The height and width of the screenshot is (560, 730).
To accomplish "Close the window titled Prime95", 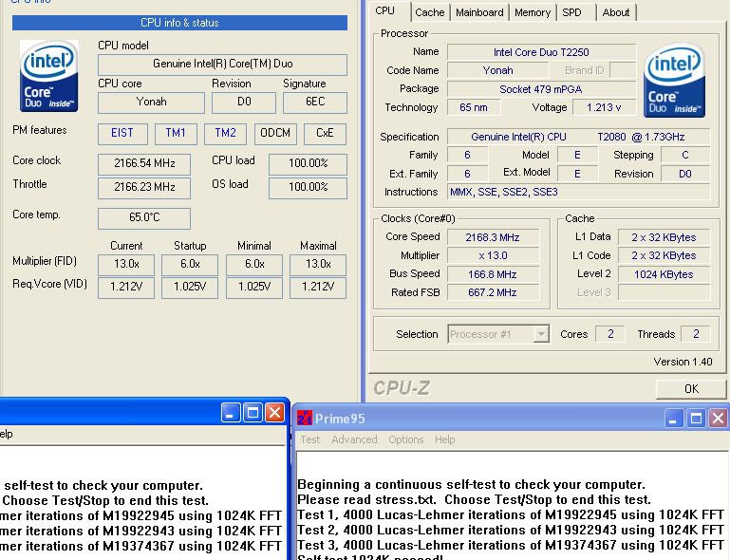I will click(718, 419).
